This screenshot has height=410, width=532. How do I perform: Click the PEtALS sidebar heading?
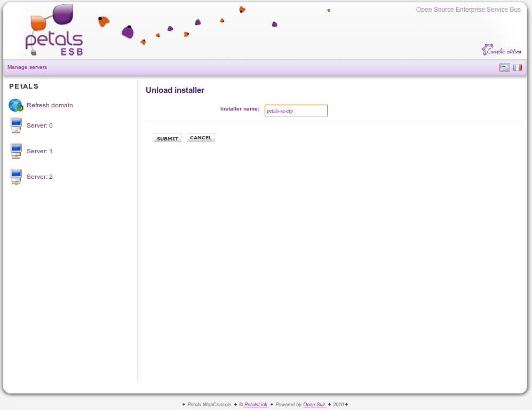click(x=24, y=86)
